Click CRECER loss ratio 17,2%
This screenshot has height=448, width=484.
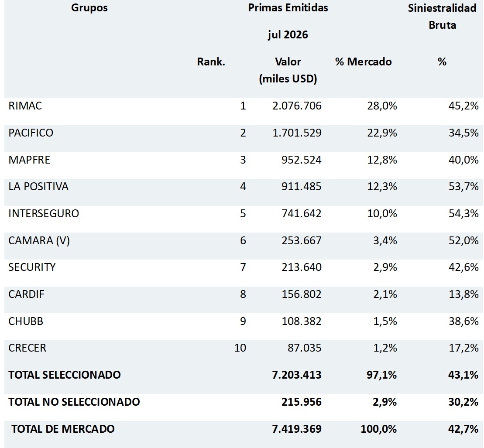463,348
